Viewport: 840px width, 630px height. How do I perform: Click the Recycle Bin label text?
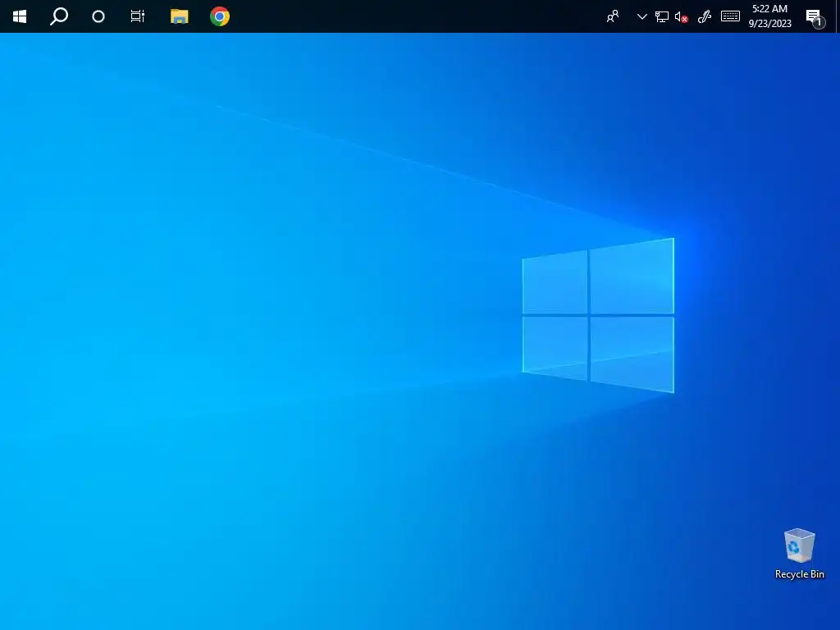tap(799, 574)
